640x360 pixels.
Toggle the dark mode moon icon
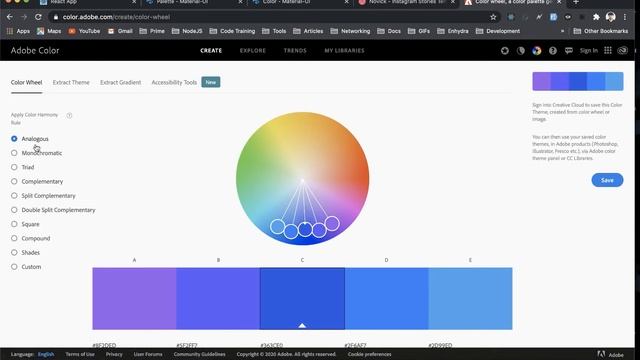pos(520,51)
